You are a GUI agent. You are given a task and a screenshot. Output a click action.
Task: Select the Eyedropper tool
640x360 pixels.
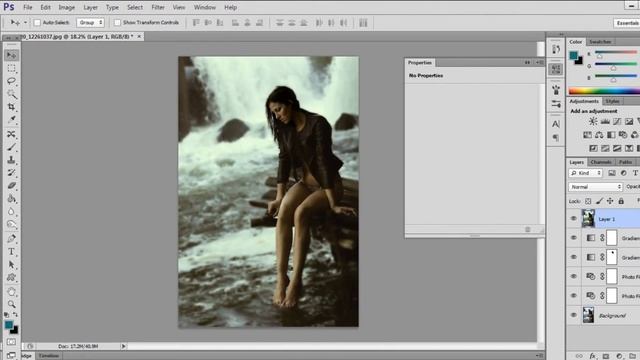coord(11,120)
